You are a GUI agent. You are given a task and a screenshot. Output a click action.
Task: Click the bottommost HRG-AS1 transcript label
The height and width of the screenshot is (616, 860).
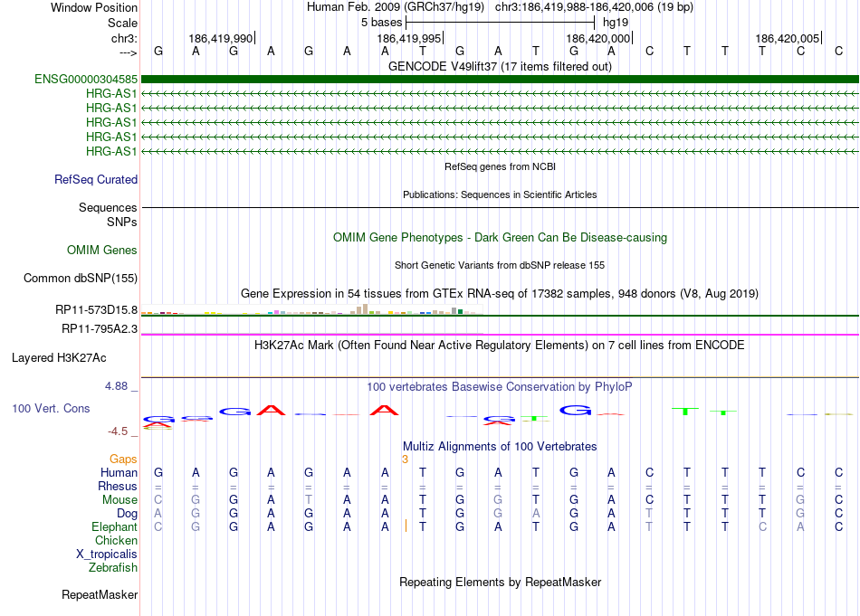[x=111, y=151]
